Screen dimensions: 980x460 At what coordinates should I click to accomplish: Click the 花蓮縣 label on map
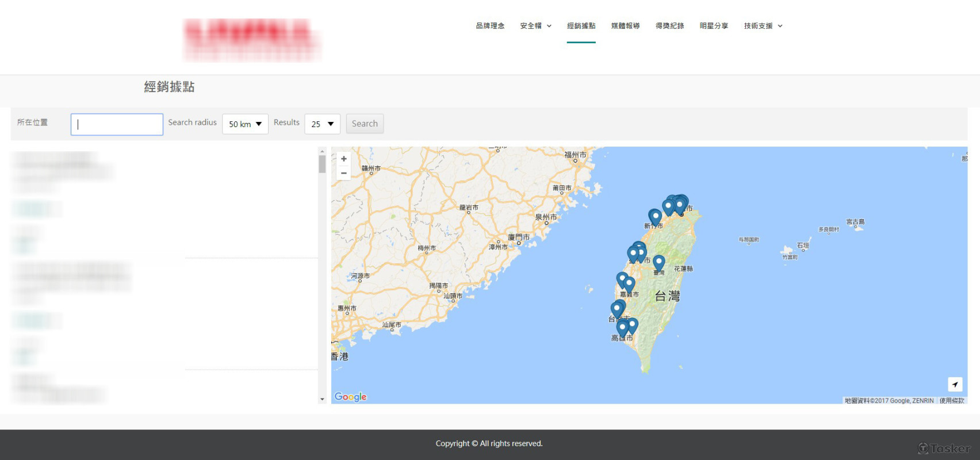pyautogui.click(x=684, y=269)
